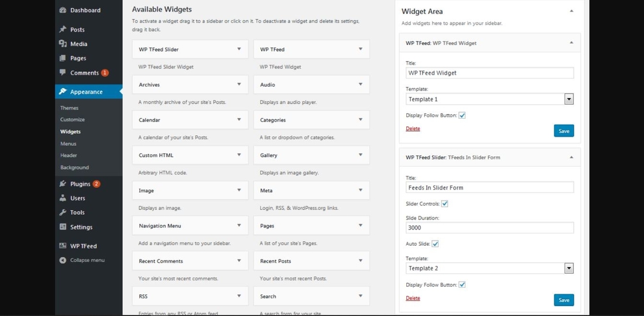This screenshot has height=316, width=644.
Task: Open the Template 1 dropdown
Action: point(568,99)
